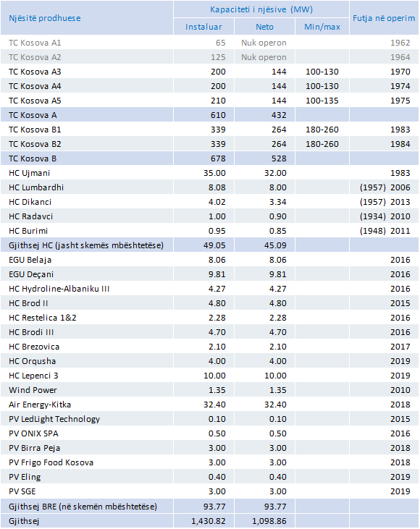420x529 pixels.
Task: Select the 'TC Kosova A' subtotal label
Action: click(33, 115)
